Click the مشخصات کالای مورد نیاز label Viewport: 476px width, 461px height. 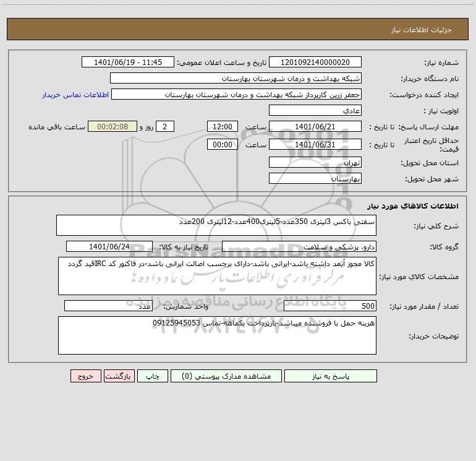[419, 277]
